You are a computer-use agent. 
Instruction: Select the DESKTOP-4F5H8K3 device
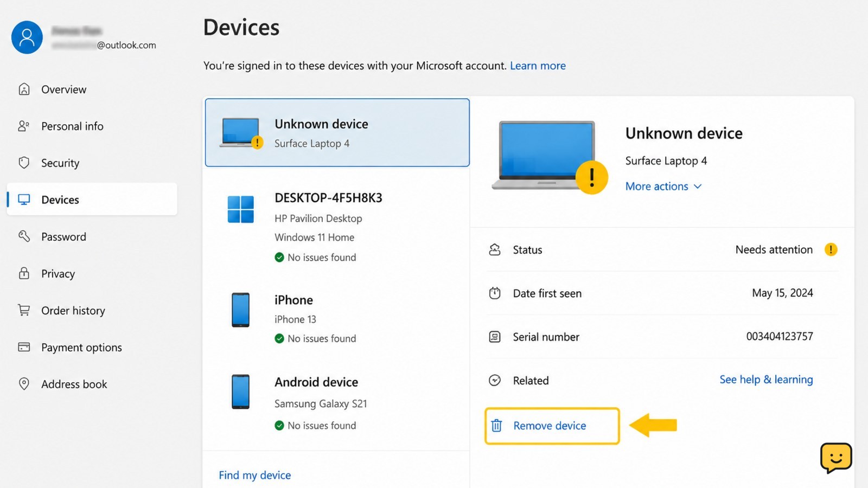[337, 228]
